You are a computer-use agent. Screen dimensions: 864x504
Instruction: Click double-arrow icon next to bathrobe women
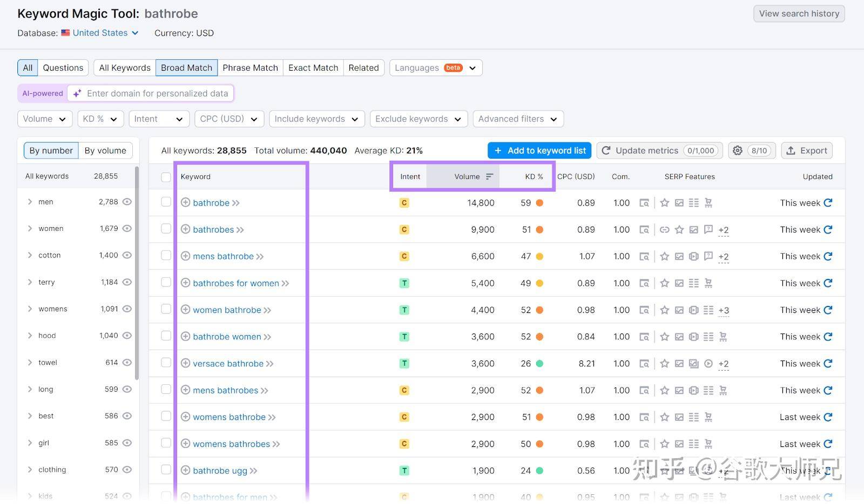click(267, 337)
